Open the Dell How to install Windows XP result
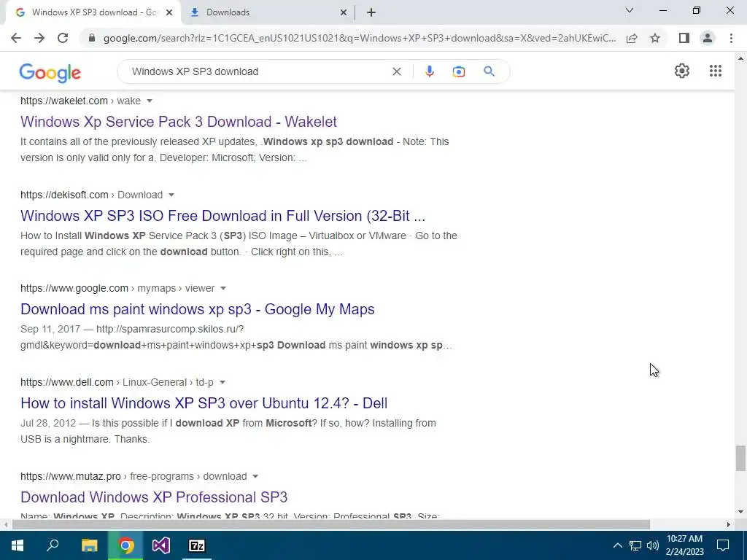This screenshot has width=747, height=560. tap(204, 402)
